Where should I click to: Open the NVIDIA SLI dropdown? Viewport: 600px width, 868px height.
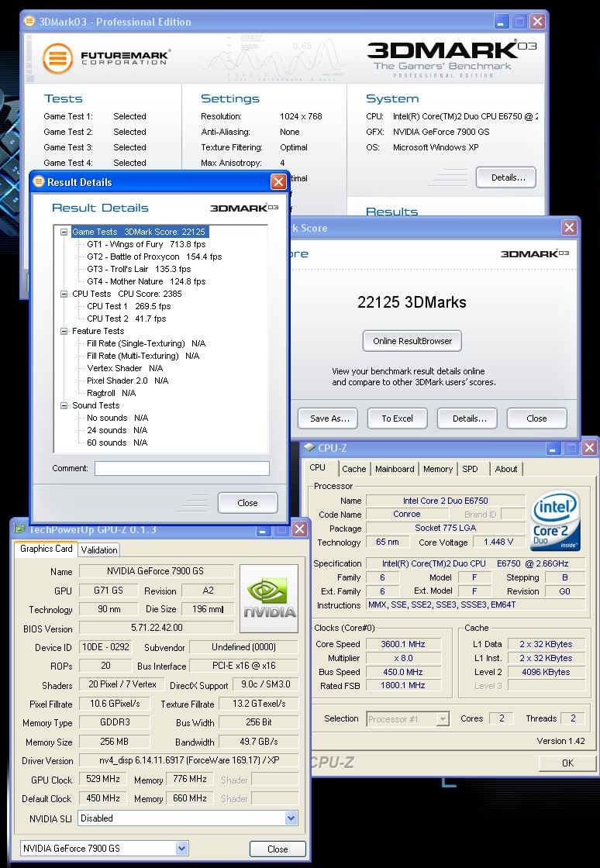pyautogui.click(x=291, y=818)
